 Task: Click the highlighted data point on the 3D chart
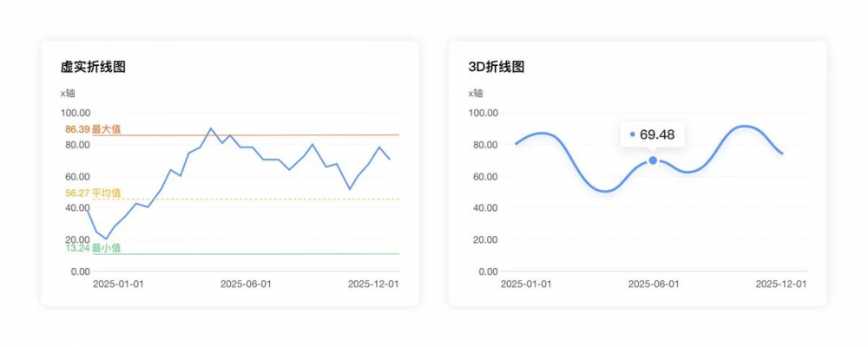pyautogui.click(x=653, y=160)
